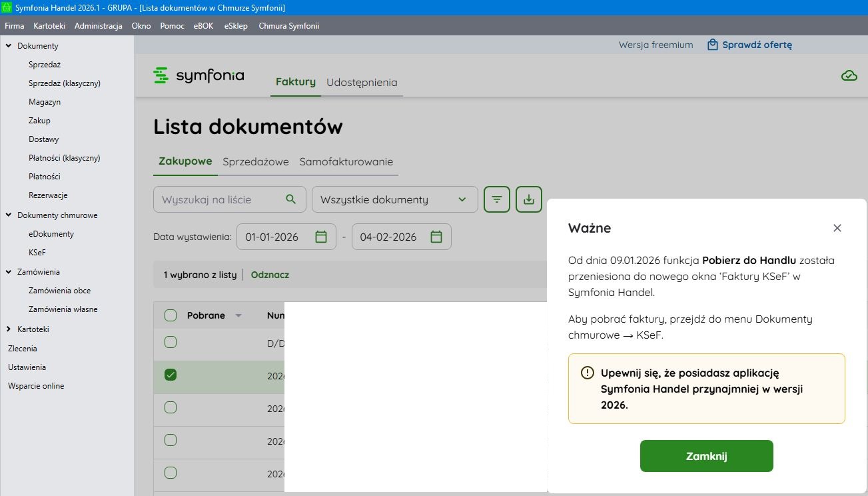This screenshot has height=496, width=868.
Task: Check the first row checkbox
Action: tap(171, 343)
